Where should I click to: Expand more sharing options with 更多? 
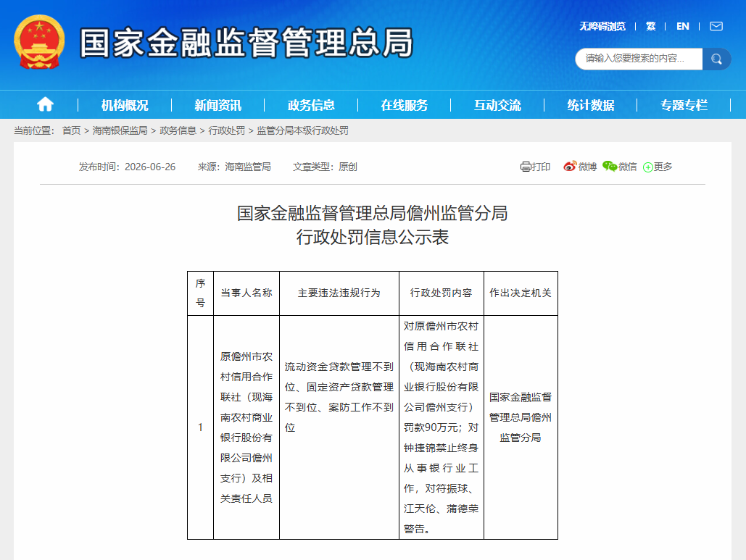click(x=658, y=167)
